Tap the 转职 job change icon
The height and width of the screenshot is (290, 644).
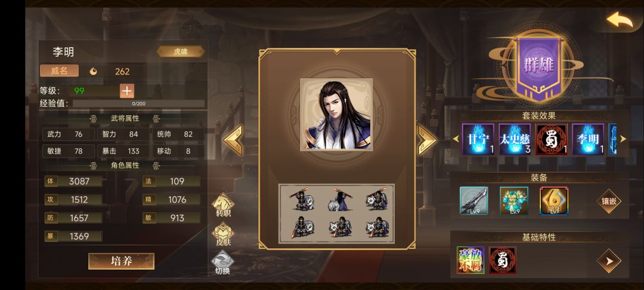223,205
